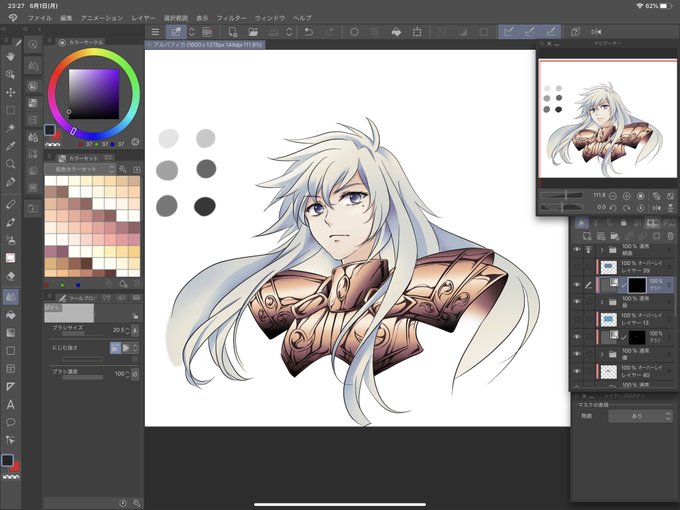This screenshot has height=510, width=680.
Task: Click the black mask thumbnail of selected layer
Action: [637, 285]
